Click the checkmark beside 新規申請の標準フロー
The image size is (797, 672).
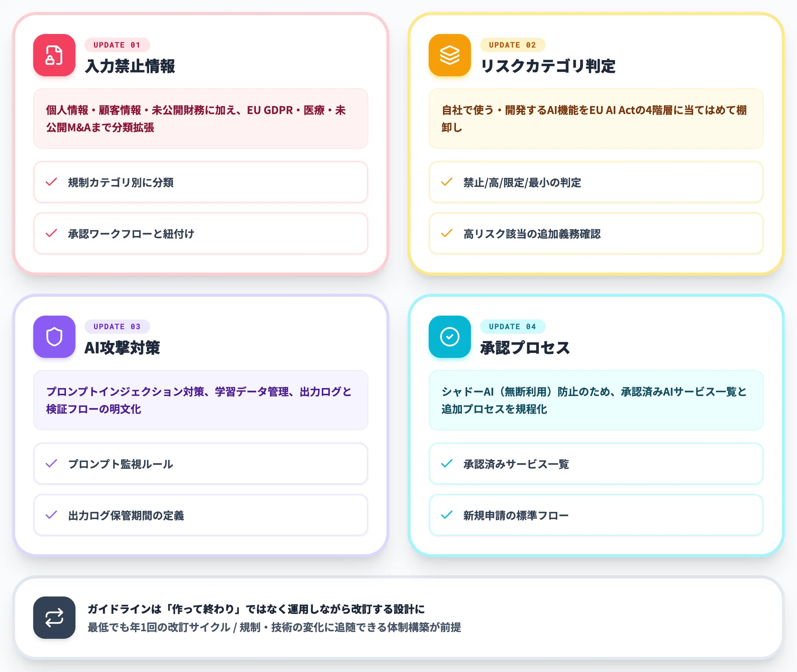[447, 515]
